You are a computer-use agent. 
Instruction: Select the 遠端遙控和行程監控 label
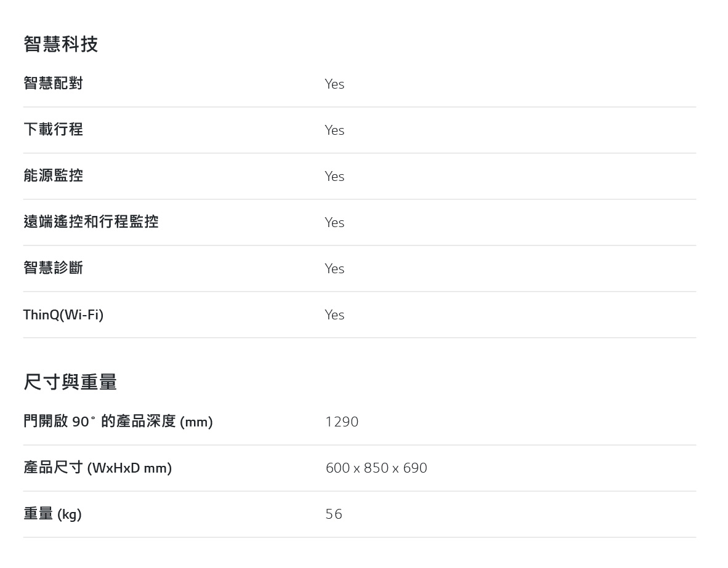coord(91,222)
